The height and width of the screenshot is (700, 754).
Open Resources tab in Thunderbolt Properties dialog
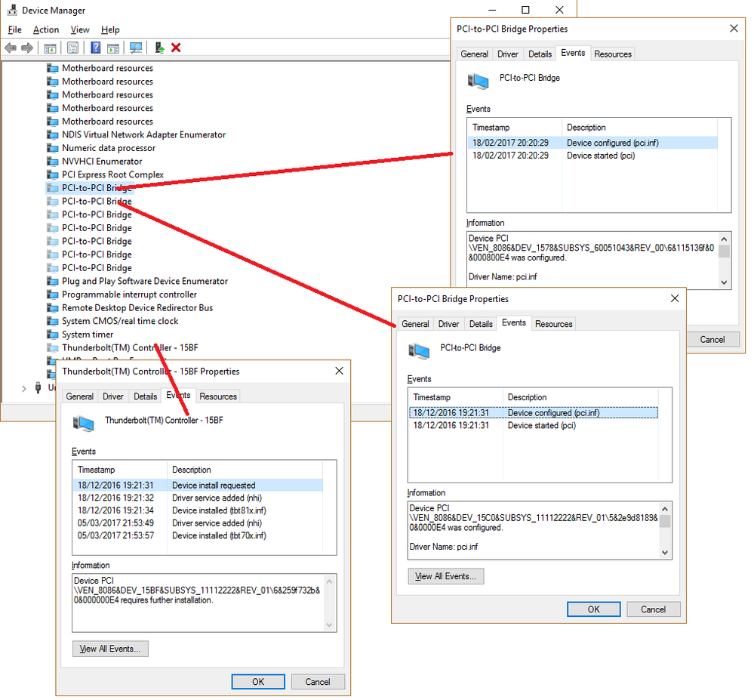pyautogui.click(x=218, y=396)
